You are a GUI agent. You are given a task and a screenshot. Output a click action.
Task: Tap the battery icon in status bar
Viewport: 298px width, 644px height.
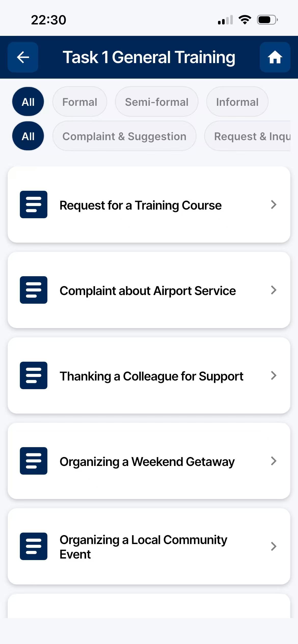click(x=267, y=20)
